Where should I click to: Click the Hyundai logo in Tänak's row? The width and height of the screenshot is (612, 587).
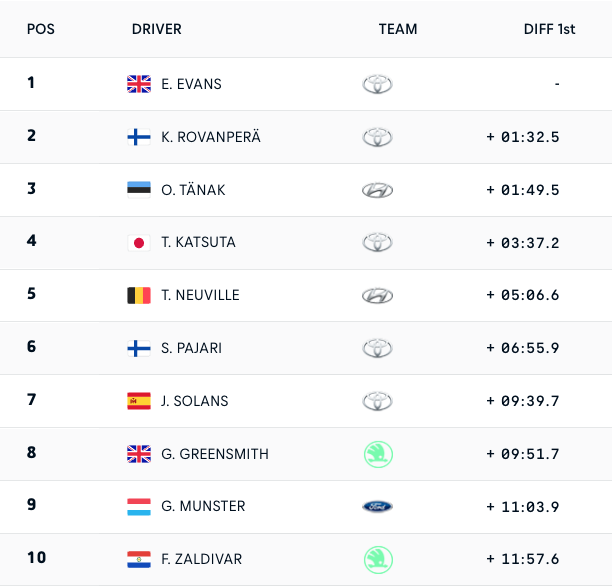[377, 190]
